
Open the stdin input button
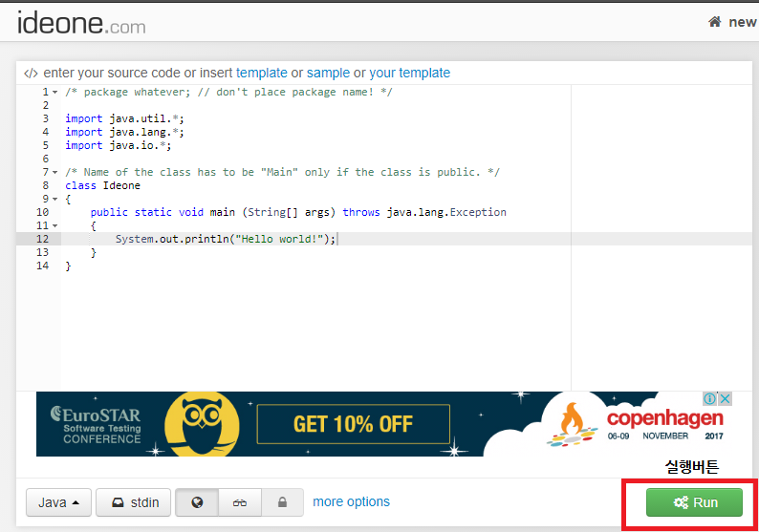click(134, 502)
